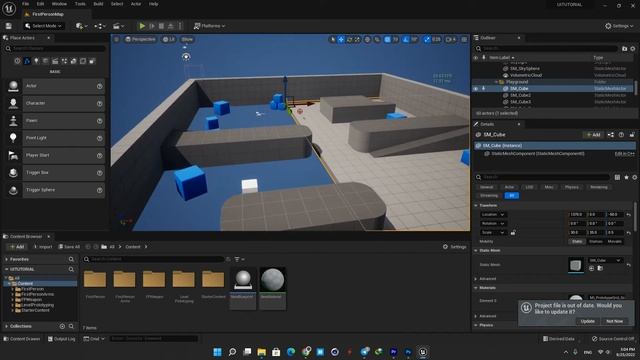640x360 pixels.
Task: Open the LevelPrototyping folder in the tree
Action: click(37, 305)
